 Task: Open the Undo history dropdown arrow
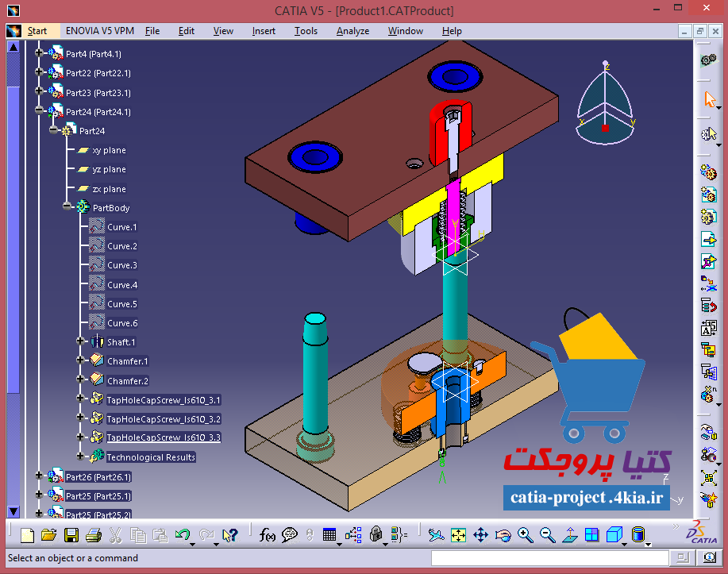pyautogui.click(x=193, y=543)
